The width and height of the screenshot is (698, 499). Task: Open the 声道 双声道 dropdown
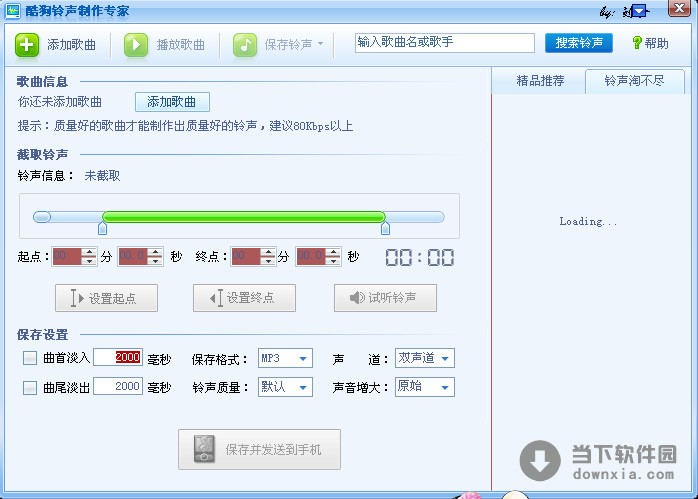[x=425, y=358]
